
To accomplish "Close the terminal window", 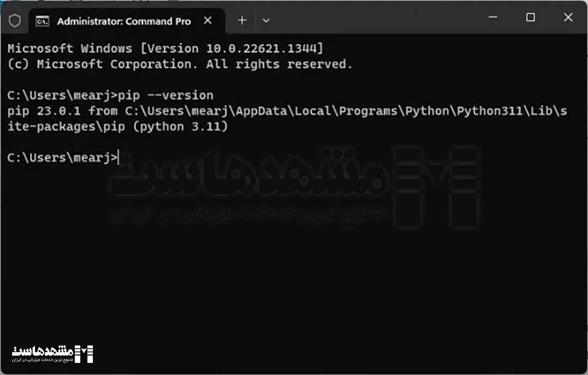I will (x=567, y=18).
